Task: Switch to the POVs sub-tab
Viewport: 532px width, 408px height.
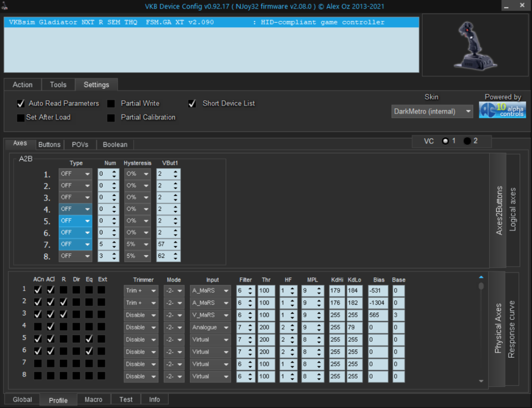Action: coord(80,145)
